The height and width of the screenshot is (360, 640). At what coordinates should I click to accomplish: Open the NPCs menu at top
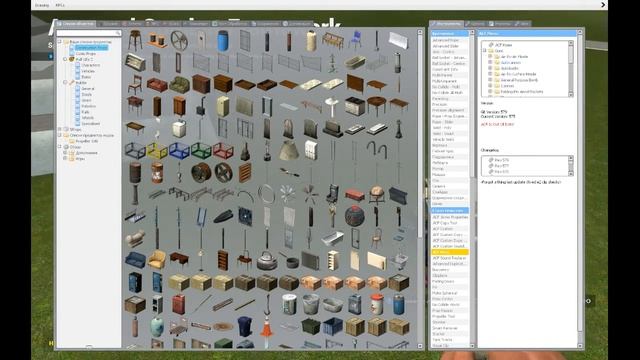(60, 5)
